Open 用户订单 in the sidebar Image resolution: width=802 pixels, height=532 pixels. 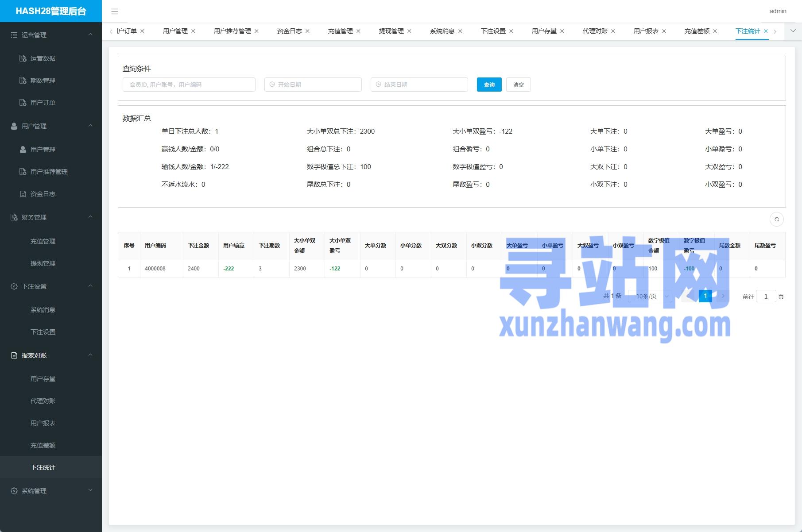pos(51,103)
